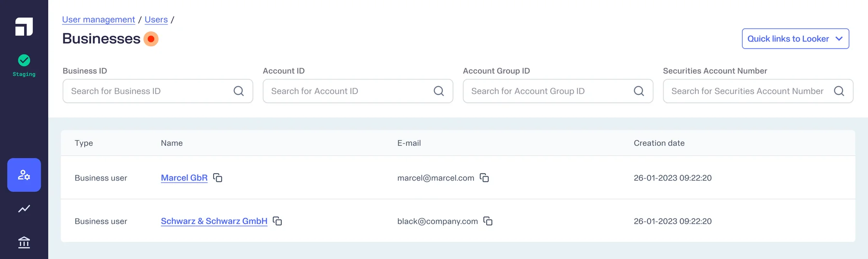Image resolution: width=868 pixels, height=259 pixels.
Task: Click the creation date in the Schwarz & Schwarz row
Action: 673,221
